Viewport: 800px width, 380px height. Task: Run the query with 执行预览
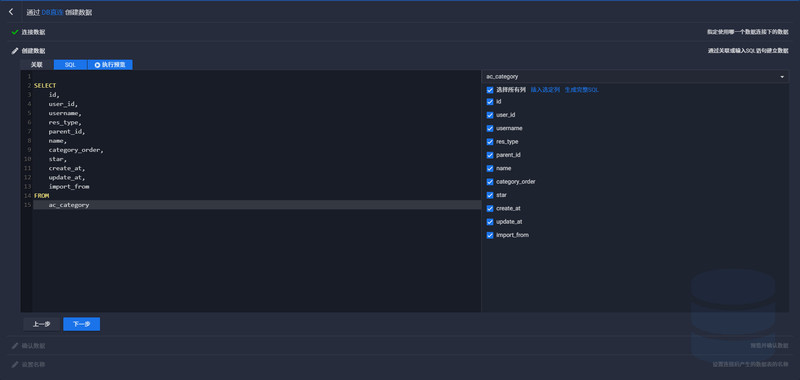[x=110, y=65]
